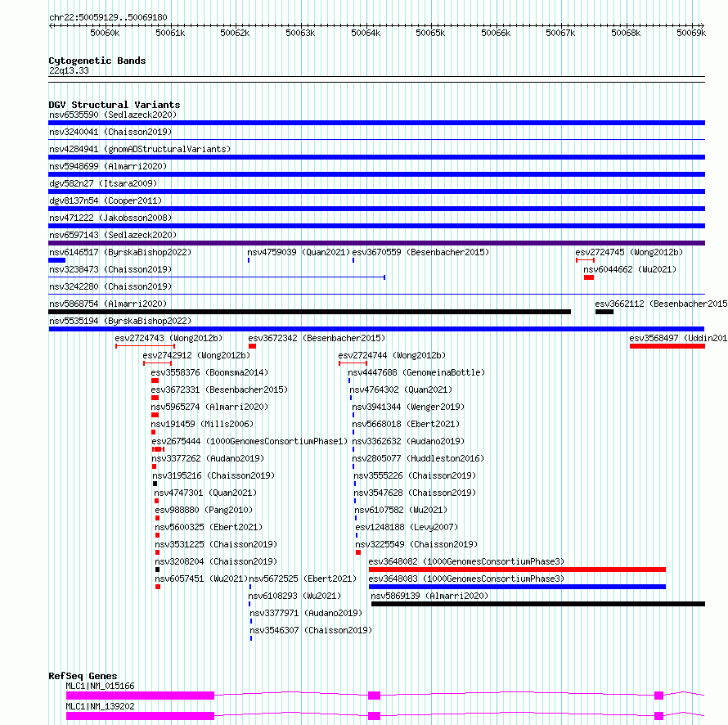
Task: Click the 50067k ruler tick label
Action: pyautogui.click(x=560, y=33)
